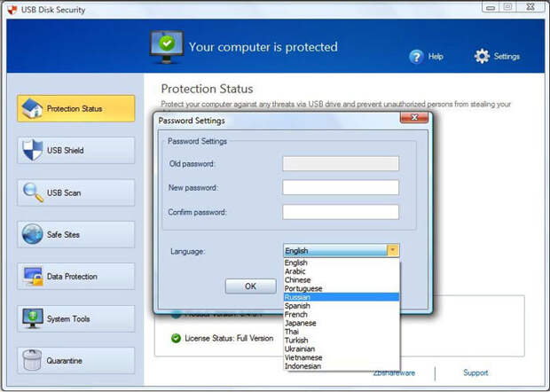Open the Protection Status section
550x392 pixels.
(75, 108)
